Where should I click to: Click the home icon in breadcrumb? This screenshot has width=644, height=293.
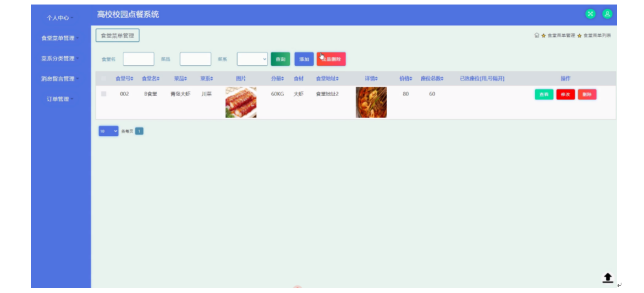(536, 35)
